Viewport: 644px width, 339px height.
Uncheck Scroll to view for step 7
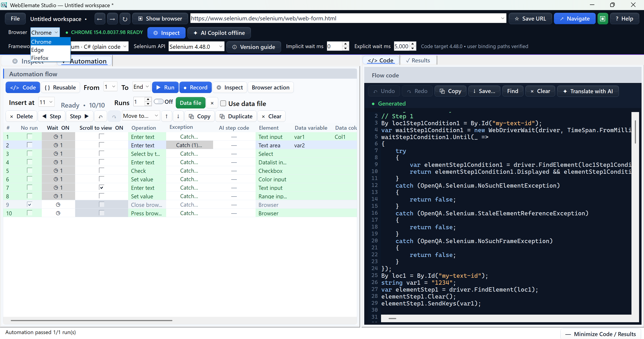[x=102, y=187]
